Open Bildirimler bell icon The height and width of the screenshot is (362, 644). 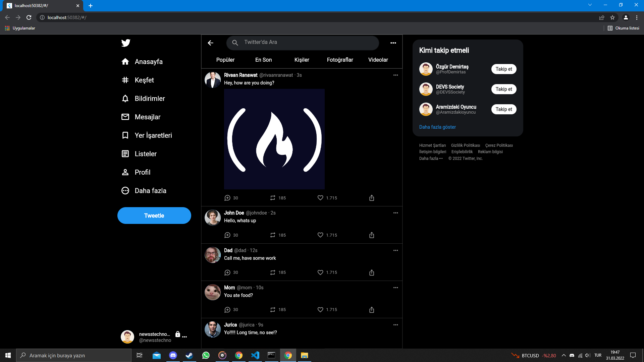coord(125,99)
